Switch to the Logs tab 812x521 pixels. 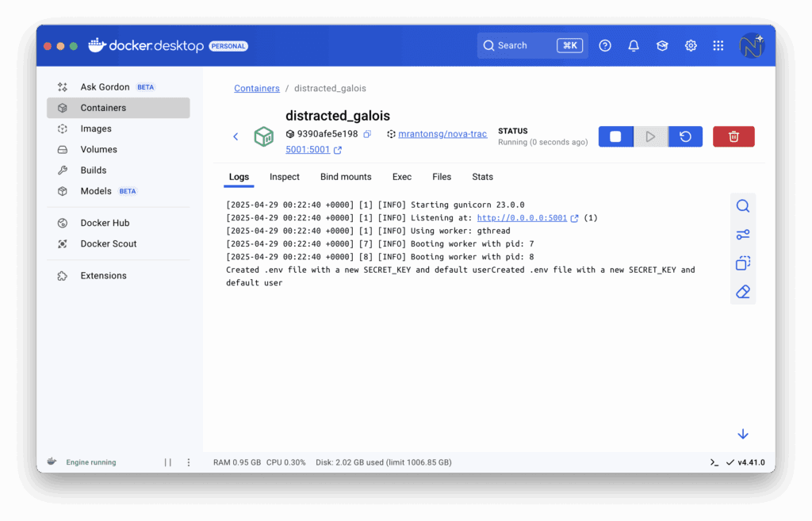pos(239,177)
